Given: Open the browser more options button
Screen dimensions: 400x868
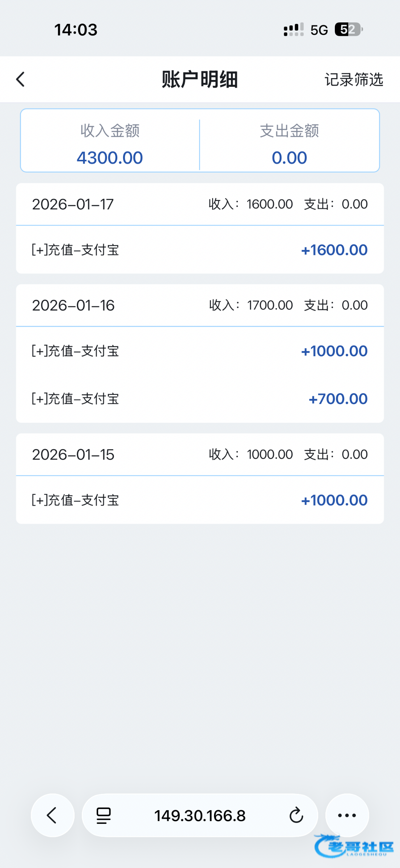Looking at the screenshot, I should point(347,815).
